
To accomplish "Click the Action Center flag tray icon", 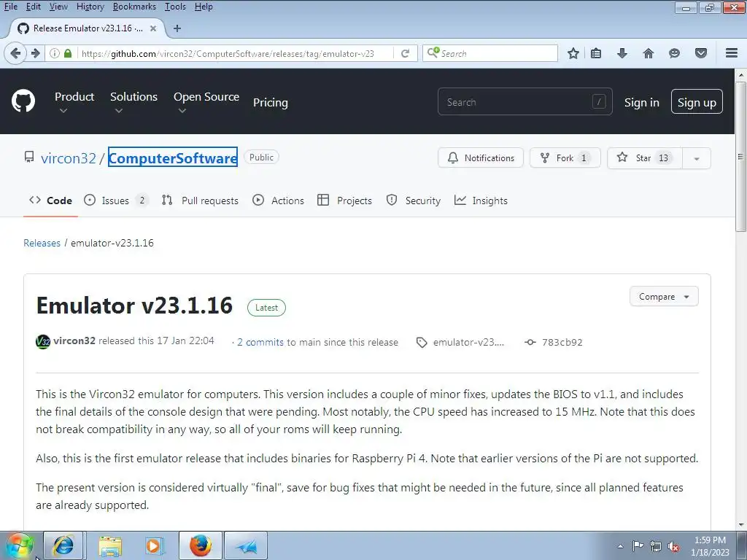I will (638, 546).
